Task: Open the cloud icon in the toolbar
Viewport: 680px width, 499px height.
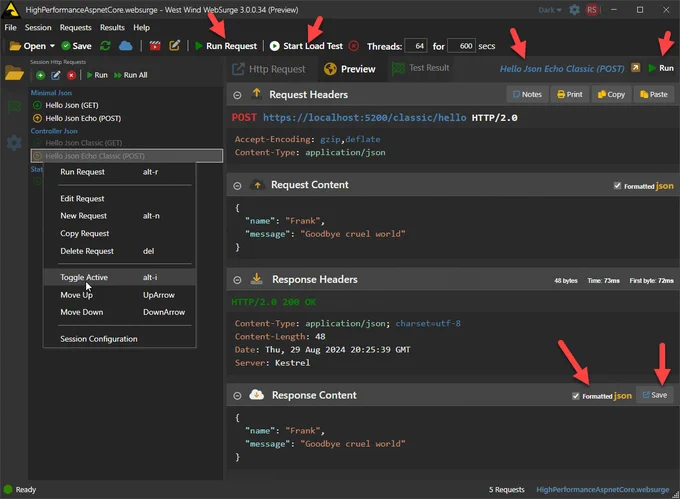Action: pos(125,46)
